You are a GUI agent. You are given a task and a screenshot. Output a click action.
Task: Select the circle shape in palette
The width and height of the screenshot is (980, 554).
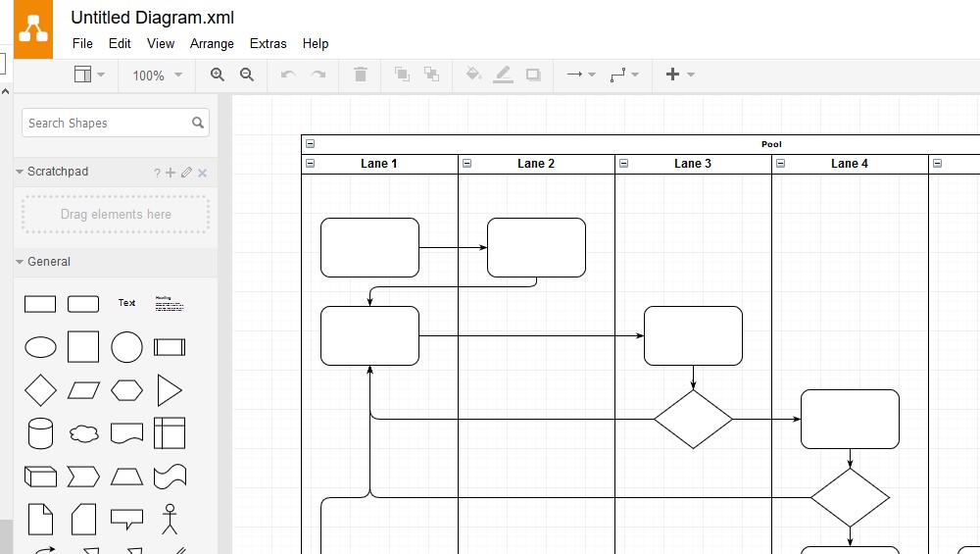[x=126, y=347]
